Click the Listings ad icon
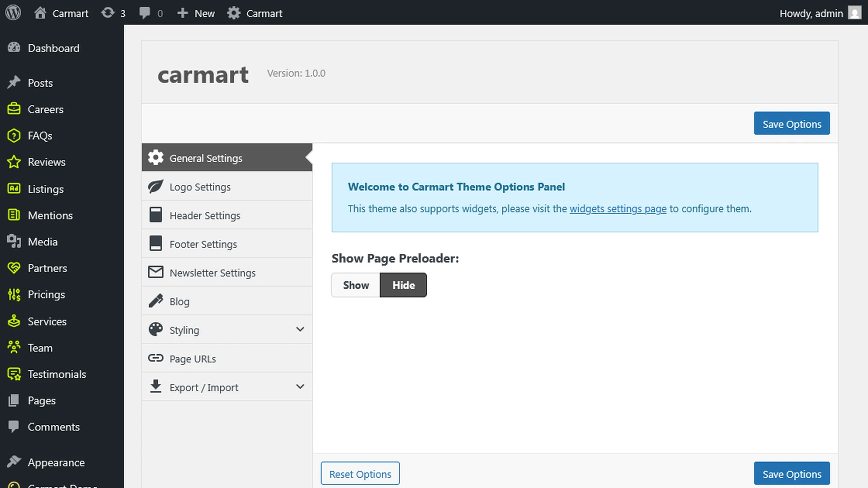This screenshot has width=868, height=488. tap(14, 188)
